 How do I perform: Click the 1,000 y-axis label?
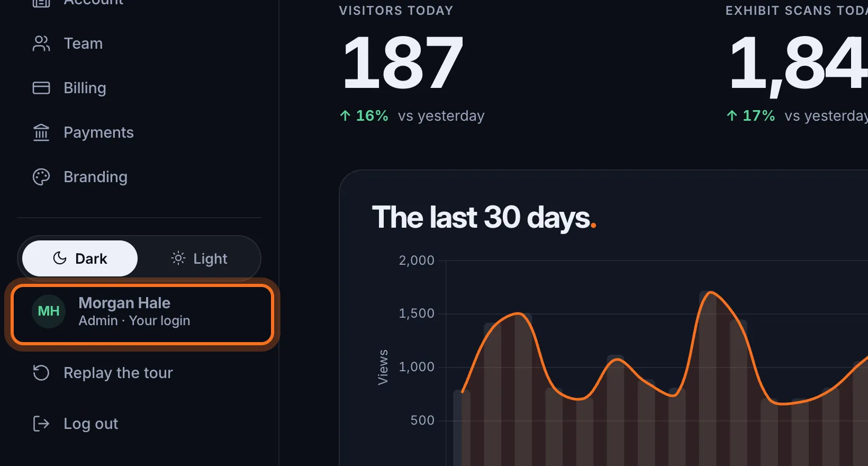tap(417, 367)
